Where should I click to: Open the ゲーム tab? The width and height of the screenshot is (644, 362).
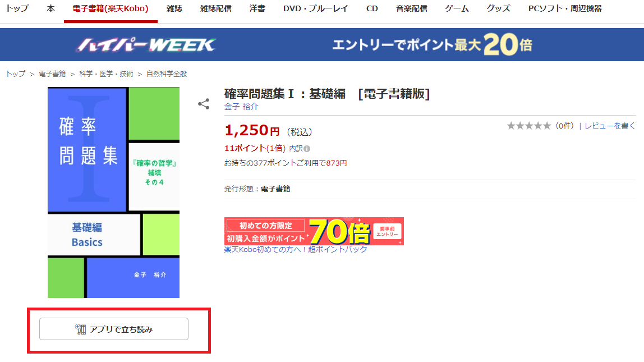457,9
